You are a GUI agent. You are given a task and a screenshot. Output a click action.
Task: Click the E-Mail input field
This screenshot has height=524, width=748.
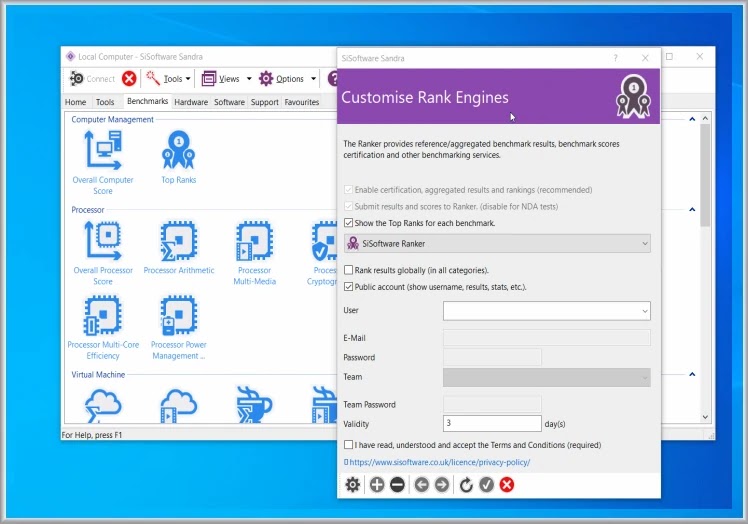(x=546, y=338)
